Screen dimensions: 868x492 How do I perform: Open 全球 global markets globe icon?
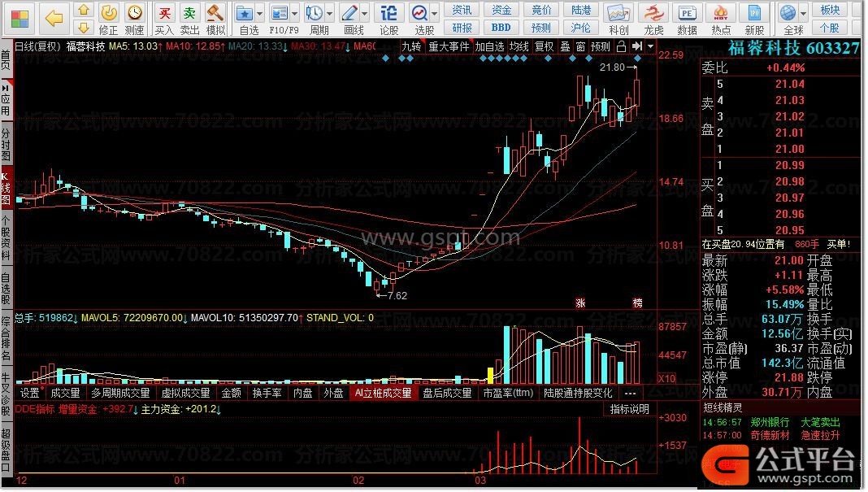tap(791, 19)
